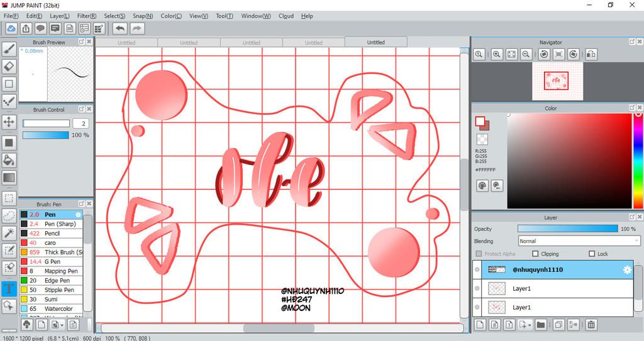The width and height of the screenshot is (644, 341).
Task: Click the Redo arrow button
Action: (138, 28)
